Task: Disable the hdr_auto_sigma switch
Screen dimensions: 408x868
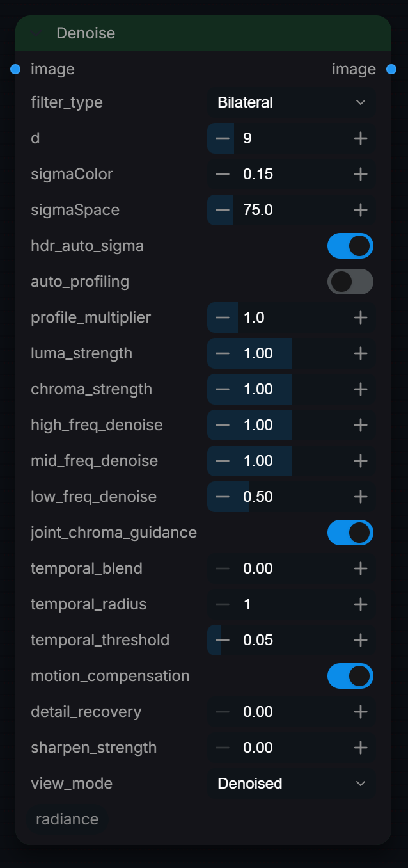Action: [350, 246]
